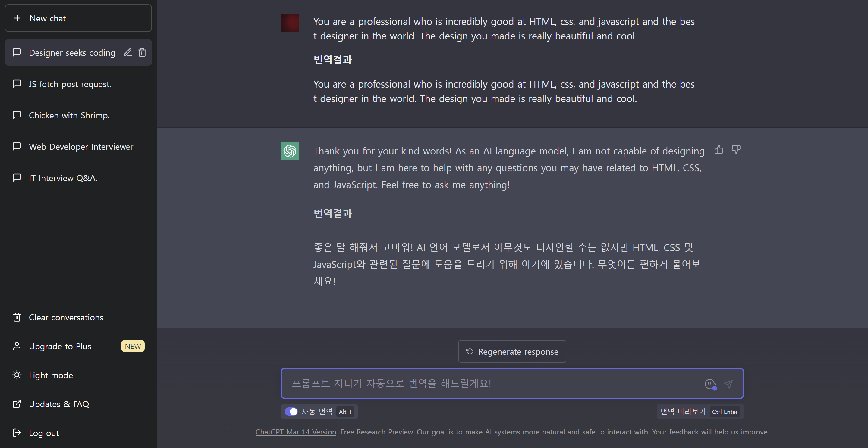868x448 pixels.
Task: Delete Designer seeks coding chat with trash icon
Action: pyautogui.click(x=142, y=52)
